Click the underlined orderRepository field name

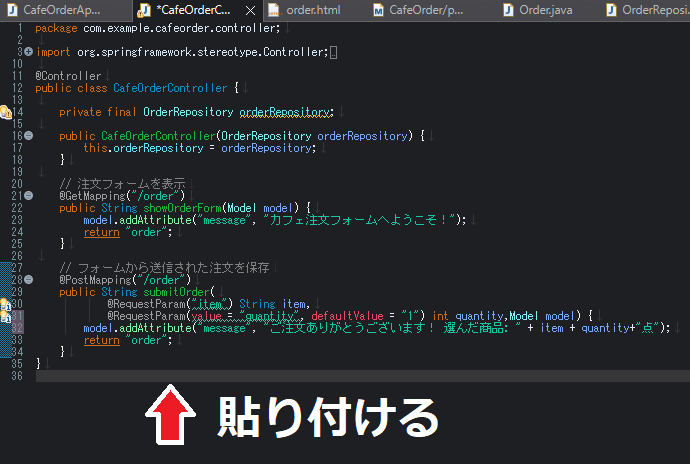click(x=284, y=112)
